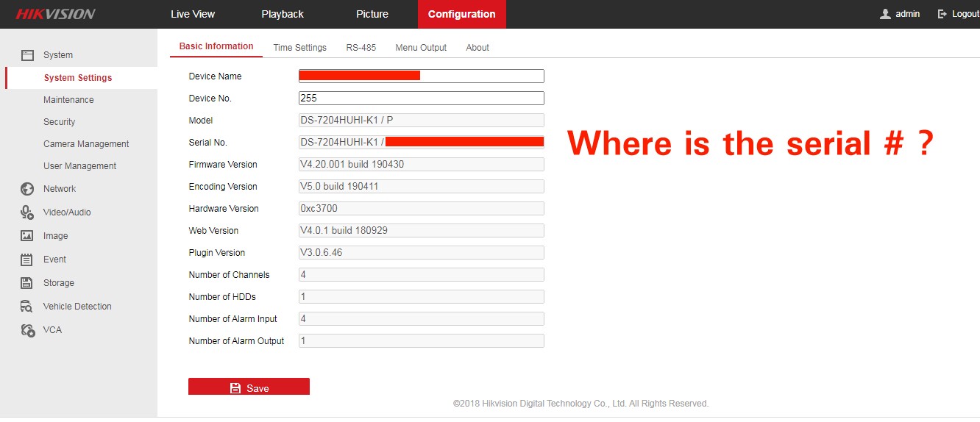Click the Device No. input field
This screenshot has width=980, height=422.
[x=421, y=98]
